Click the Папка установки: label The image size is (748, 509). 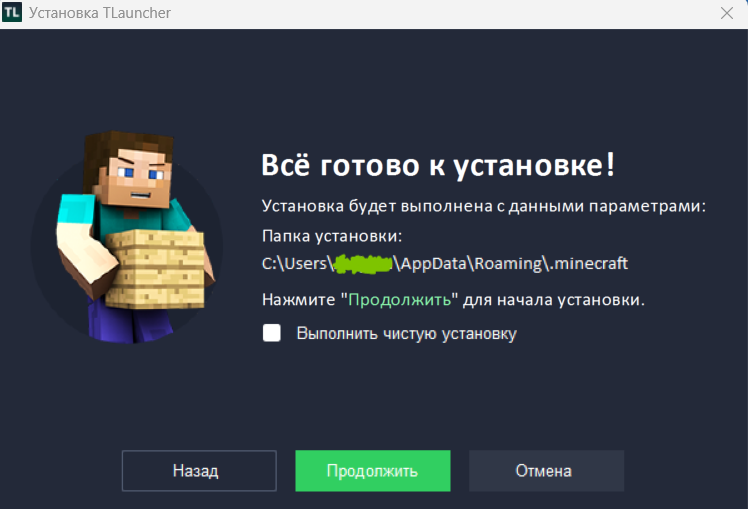coord(332,236)
